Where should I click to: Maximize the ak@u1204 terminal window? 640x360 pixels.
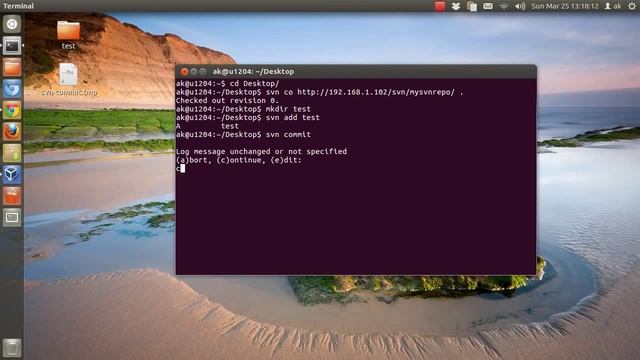point(203,71)
